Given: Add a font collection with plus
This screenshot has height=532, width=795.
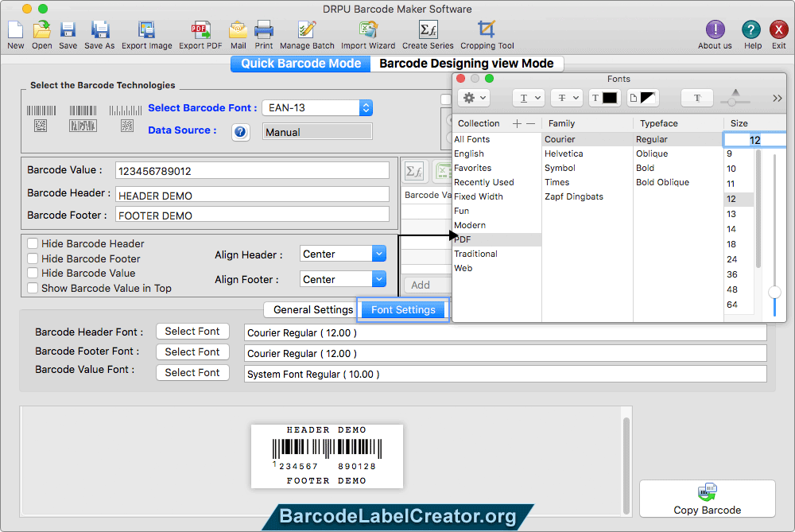Looking at the screenshot, I should pos(517,123).
